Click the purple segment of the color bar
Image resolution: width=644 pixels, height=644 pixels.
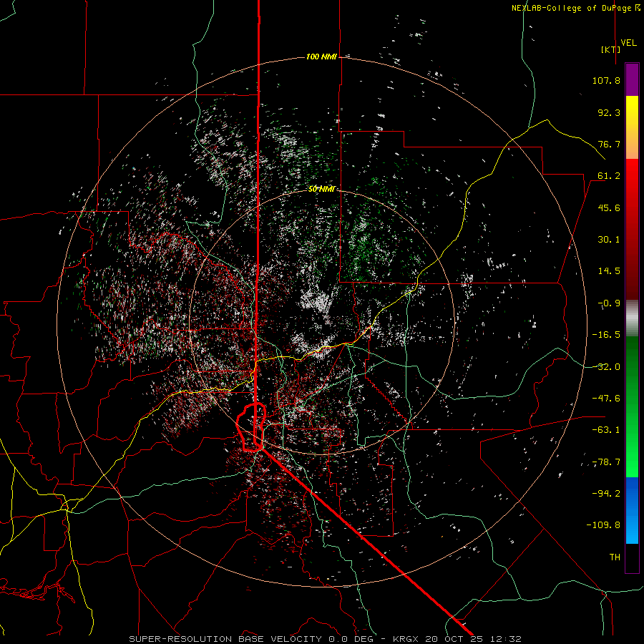[632, 79]
